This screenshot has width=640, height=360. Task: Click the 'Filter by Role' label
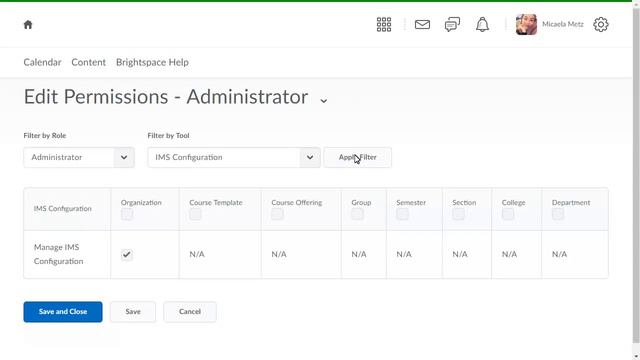(45, 136)
